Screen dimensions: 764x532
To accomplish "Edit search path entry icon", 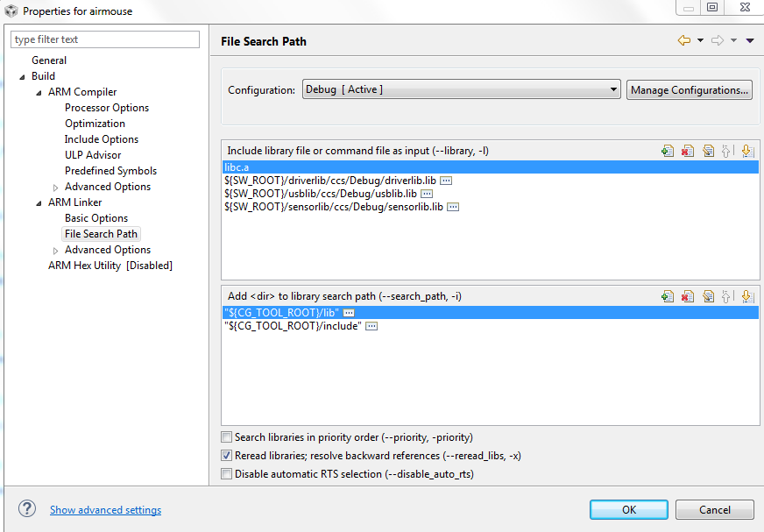I will point(708,296).
